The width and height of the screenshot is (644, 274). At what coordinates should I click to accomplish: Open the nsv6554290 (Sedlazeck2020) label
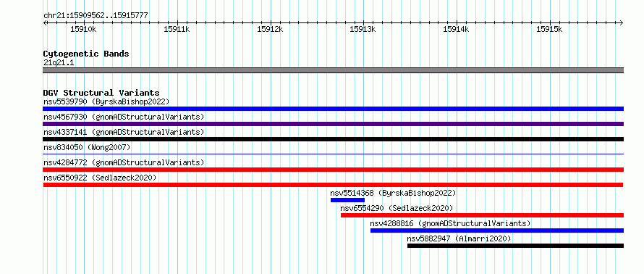coord(397,208)
